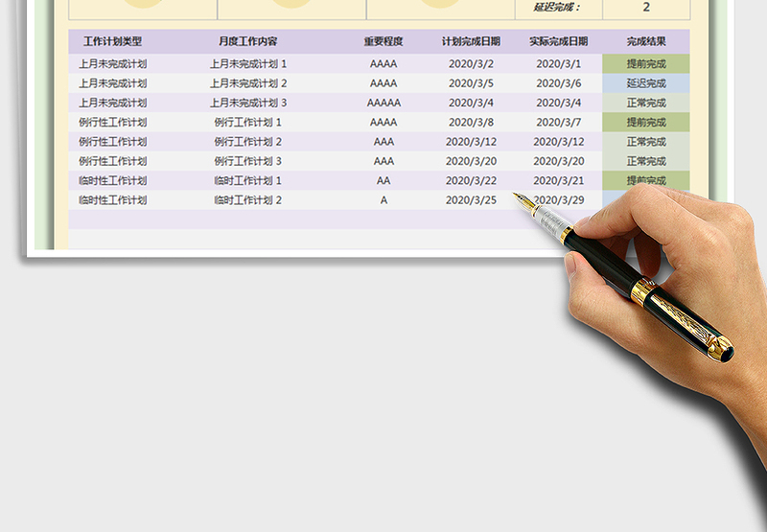
Task: Select the 计划完成日期 column header
Action: tap(471, 42)
